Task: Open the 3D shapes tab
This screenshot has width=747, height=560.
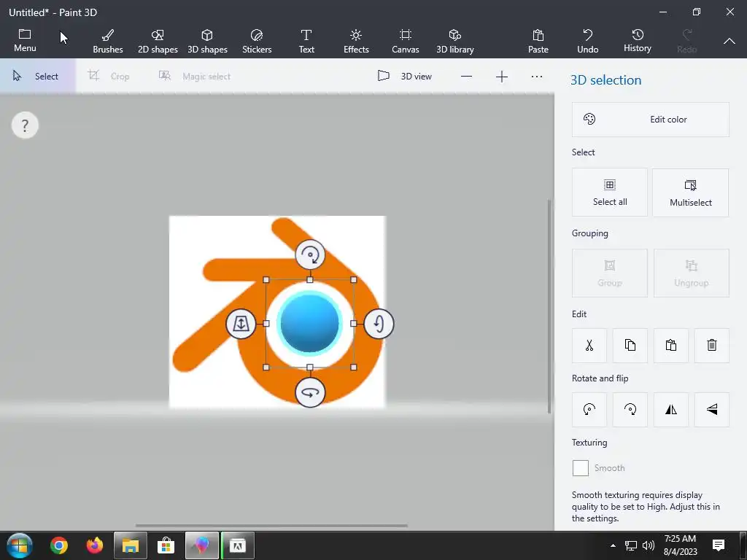Action: (207, 41)
